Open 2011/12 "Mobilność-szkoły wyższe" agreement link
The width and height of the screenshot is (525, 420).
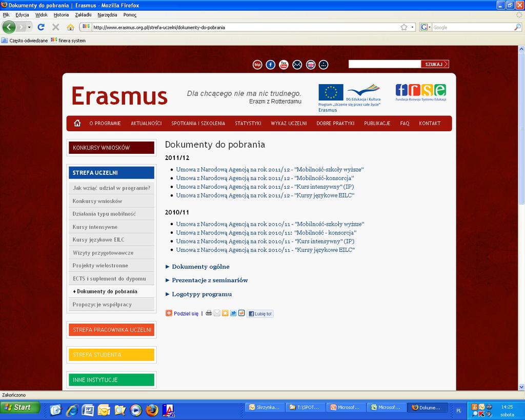(270, 169)
